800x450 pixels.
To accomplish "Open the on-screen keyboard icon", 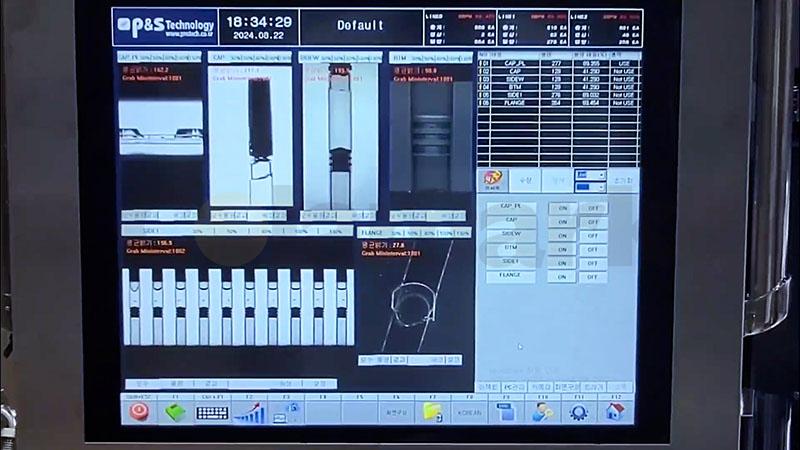I will [212, 412].
